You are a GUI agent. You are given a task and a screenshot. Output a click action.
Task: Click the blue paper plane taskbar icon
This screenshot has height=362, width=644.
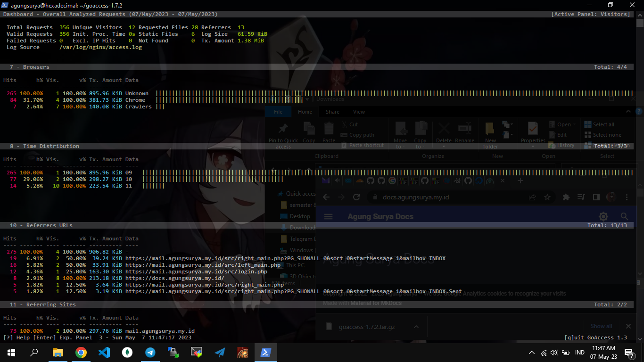[220, 352]
